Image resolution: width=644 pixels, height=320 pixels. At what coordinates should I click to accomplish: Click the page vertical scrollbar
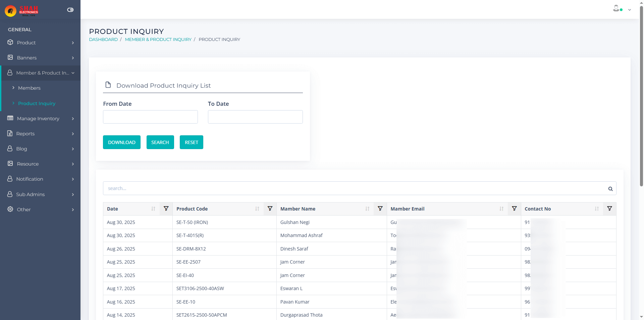pyautogui.click(x=641, y=101)
